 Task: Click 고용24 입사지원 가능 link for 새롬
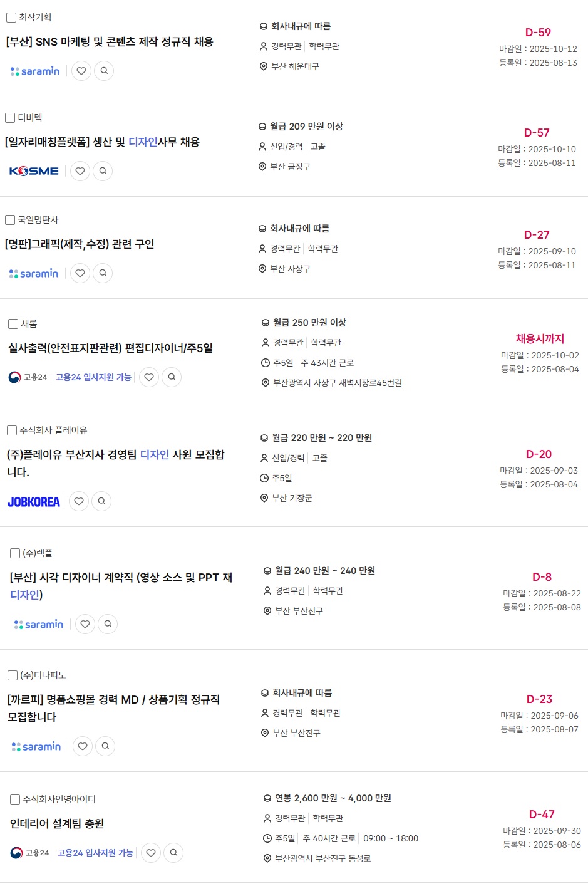93,377
